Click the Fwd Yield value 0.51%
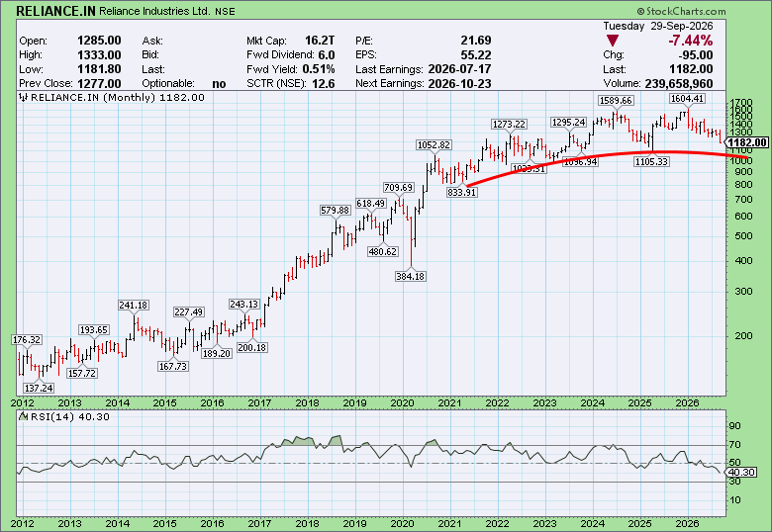 tap(319, 69)
